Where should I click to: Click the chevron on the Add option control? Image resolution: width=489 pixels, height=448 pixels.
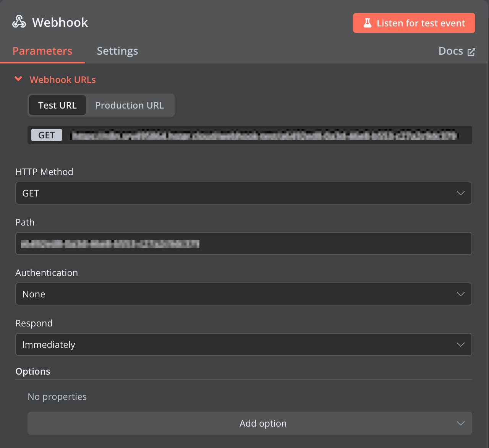[461, 423]
